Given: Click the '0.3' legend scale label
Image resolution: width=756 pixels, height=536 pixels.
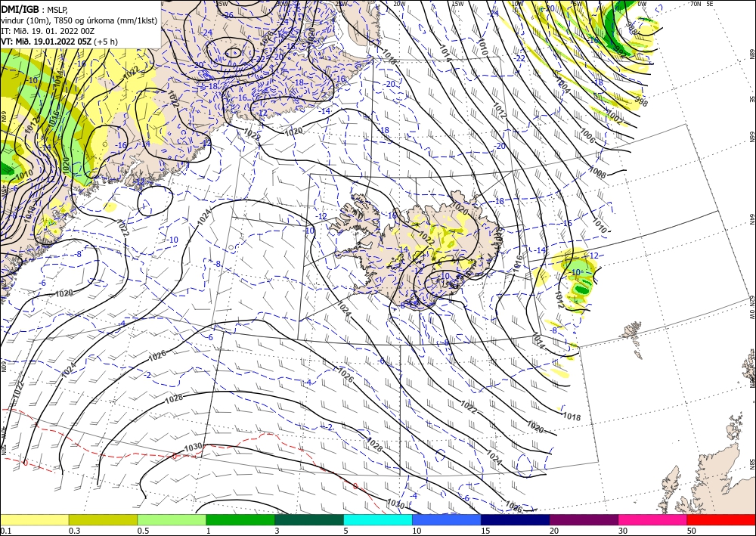Looking at the screenshot, I should tap(74, 531).
